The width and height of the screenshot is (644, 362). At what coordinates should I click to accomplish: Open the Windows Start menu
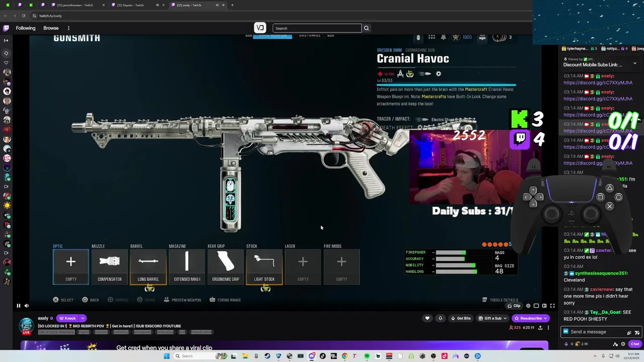[167, 356]
